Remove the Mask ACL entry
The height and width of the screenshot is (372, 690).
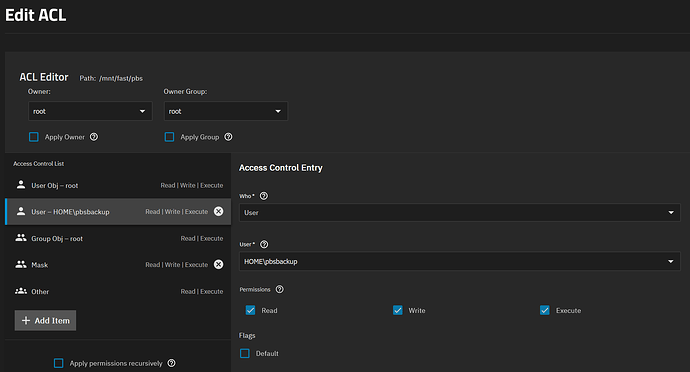tap(218, 264)
